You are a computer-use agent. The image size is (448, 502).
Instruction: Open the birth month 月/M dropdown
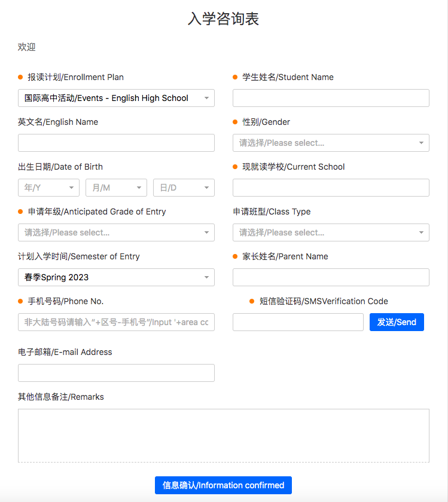pyautogui.click(x=116, y=188)
